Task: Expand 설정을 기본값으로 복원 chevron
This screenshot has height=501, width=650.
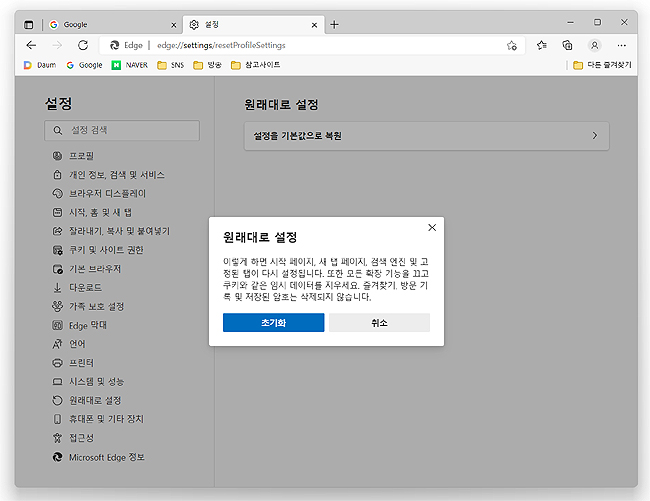Action: 595,136
